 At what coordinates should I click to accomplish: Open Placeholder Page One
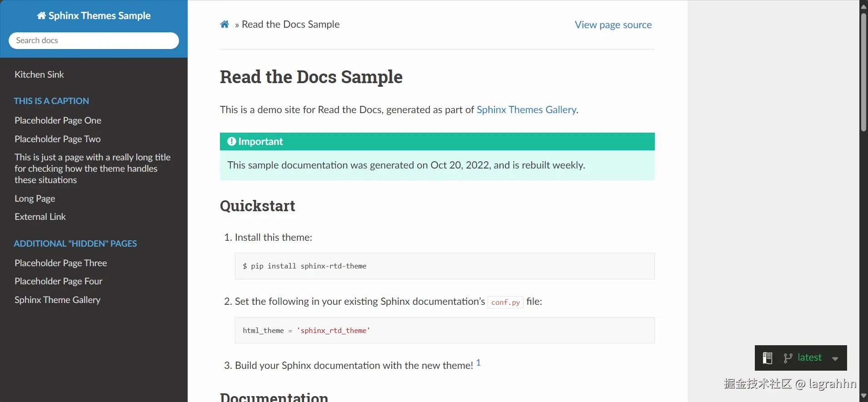pos(58,120)
